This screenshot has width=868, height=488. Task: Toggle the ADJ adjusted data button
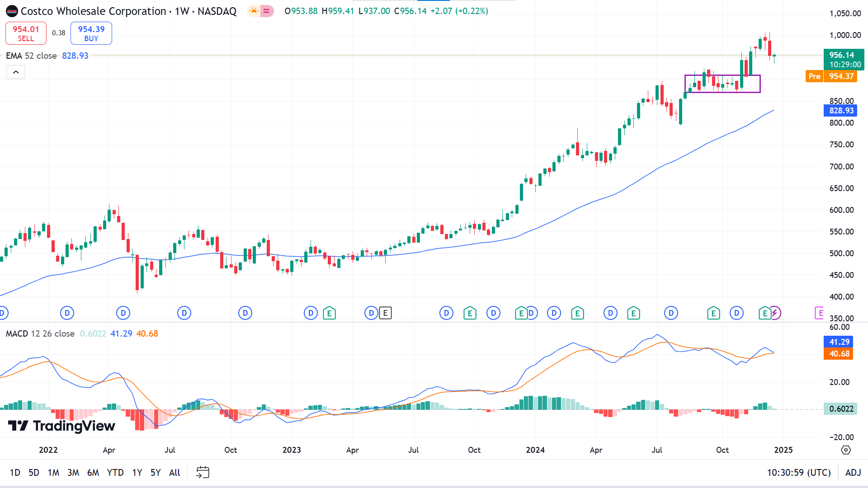pyautogui.click(x=853, y=473)
